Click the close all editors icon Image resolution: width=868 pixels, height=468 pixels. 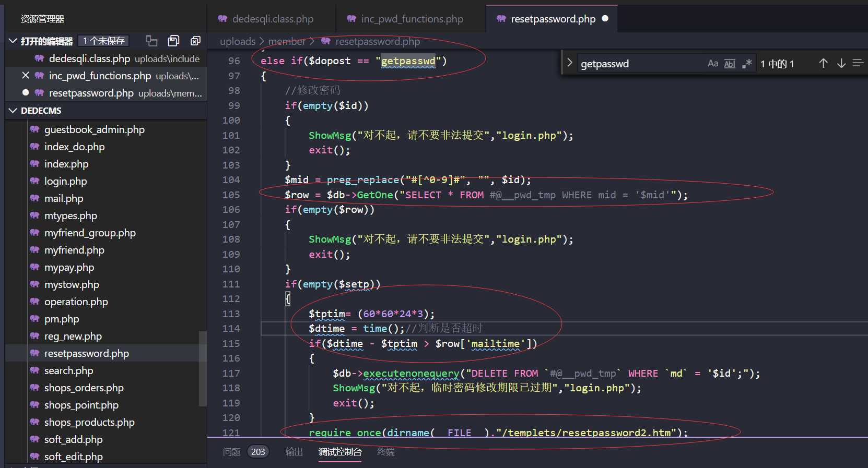(195, 41)
